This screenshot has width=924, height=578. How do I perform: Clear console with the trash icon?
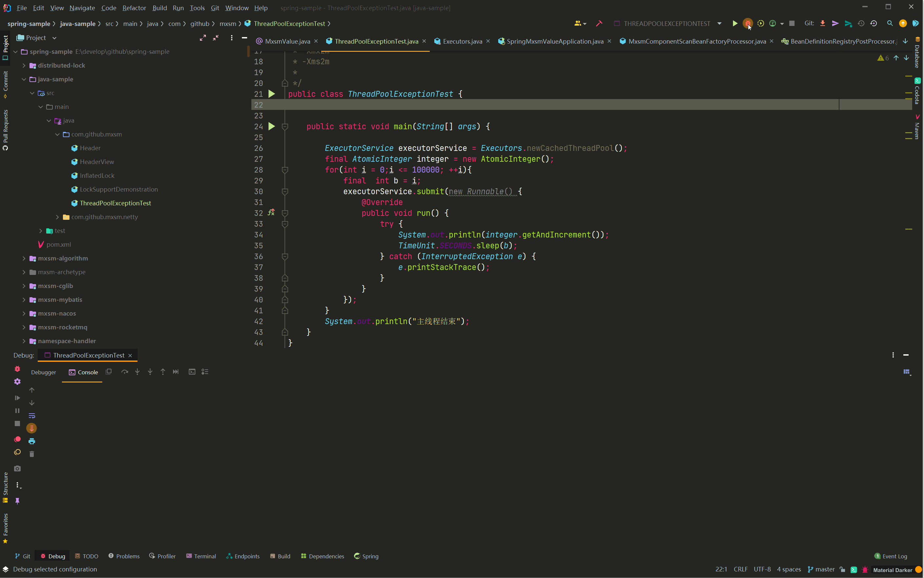point(32,454)
